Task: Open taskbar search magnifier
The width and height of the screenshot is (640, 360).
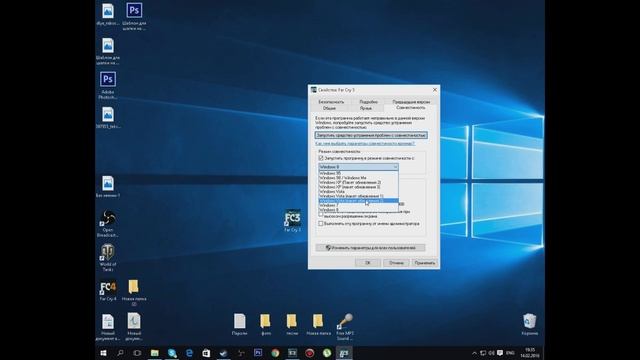Action: [x=120, y=353]
